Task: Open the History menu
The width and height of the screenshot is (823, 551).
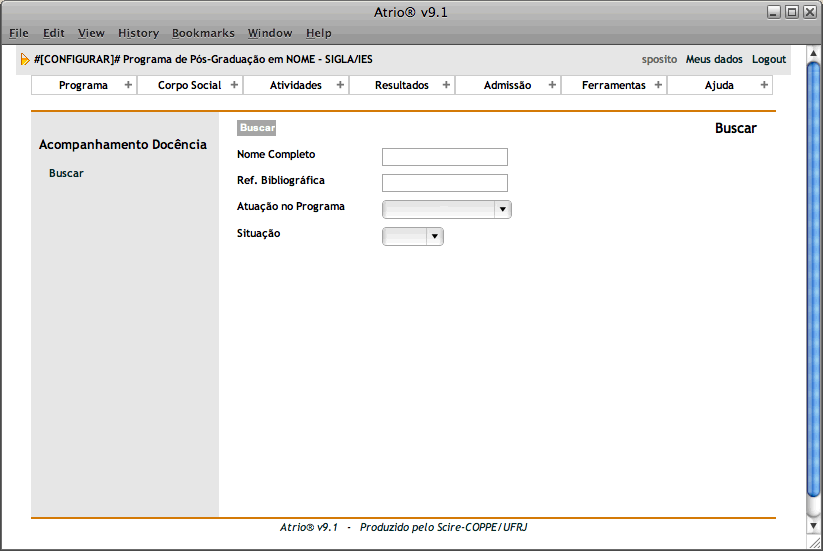Action: (x=138, y=33)
